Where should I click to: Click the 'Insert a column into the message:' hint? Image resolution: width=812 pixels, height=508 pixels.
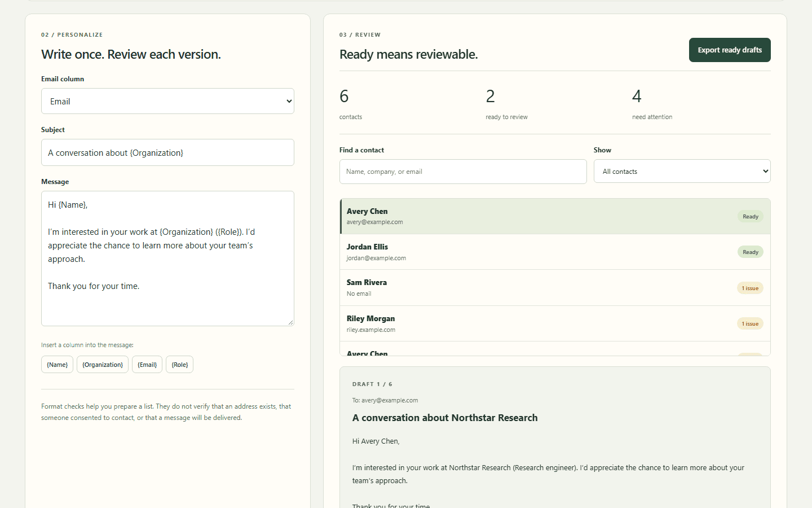pyautogui.click(x=87, y=345)
